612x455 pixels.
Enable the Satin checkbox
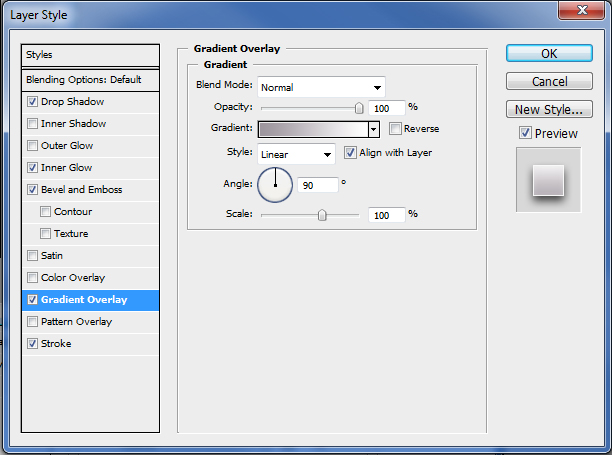[32, 256]
